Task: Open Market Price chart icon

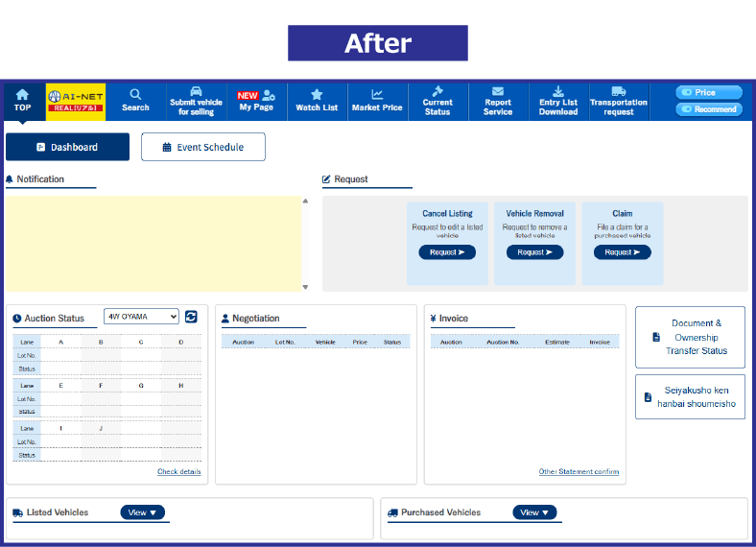Action: coord(377,95)
